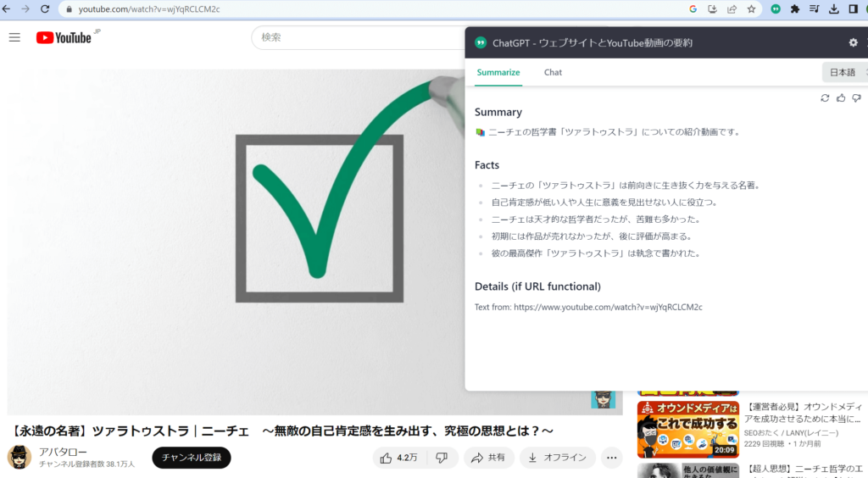The height and width of the screenshot is (478, 868).
Task: Switch to the Chat tab
Action: tap(553, 72)
